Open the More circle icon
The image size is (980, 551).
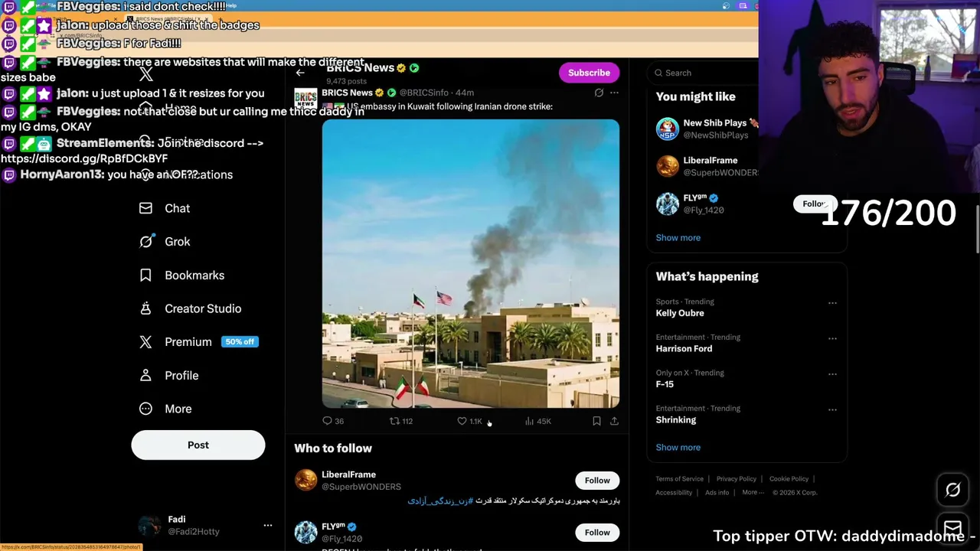[145, 409]
